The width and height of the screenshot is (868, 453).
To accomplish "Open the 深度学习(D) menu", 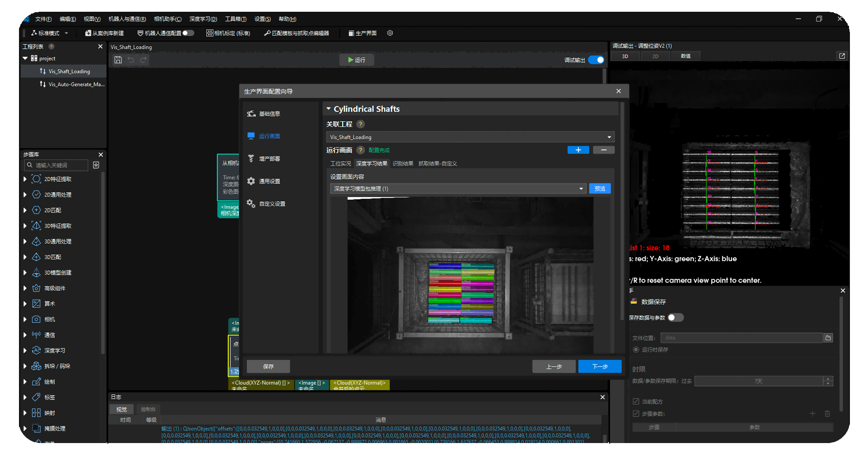I will (203, 19).
